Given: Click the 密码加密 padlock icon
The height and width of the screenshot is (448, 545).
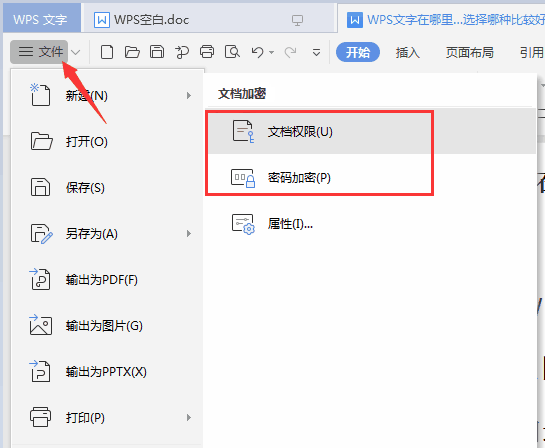Looking at the screenshot, I should point(243,178).
